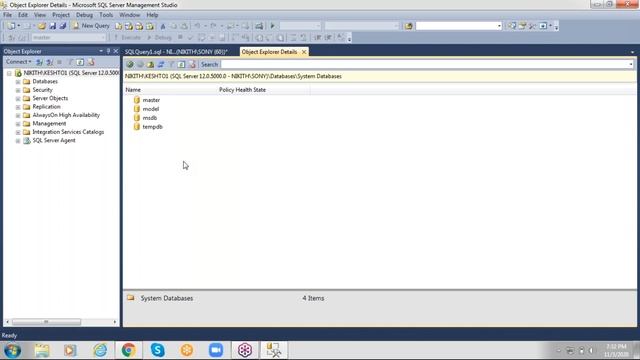
Task: Open the Project menu
Action: pyautogui.click(x=61, y=15)
